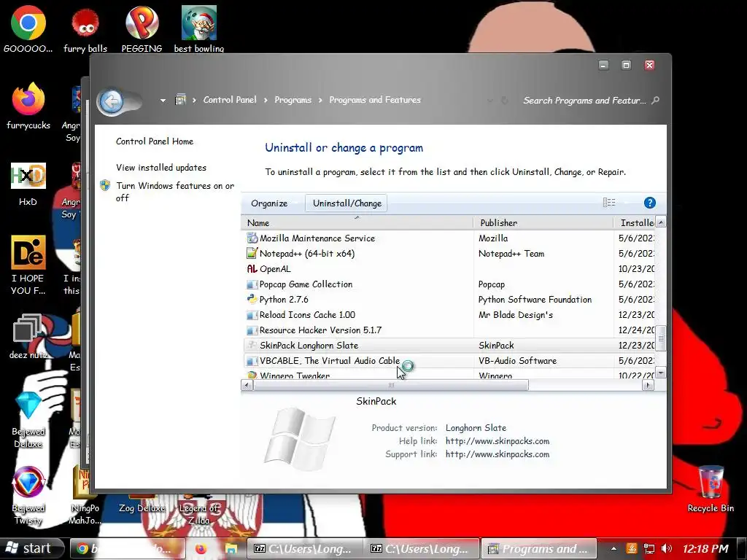This screenshot has width=747, height=560.
Task: Select Python 2.7.6 entry
Action: pos(449,299)
